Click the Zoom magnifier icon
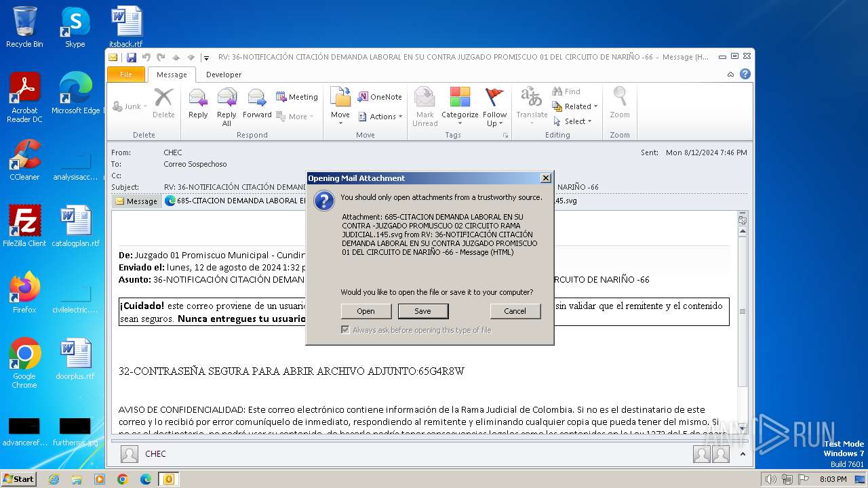 [x=620, y=104]
